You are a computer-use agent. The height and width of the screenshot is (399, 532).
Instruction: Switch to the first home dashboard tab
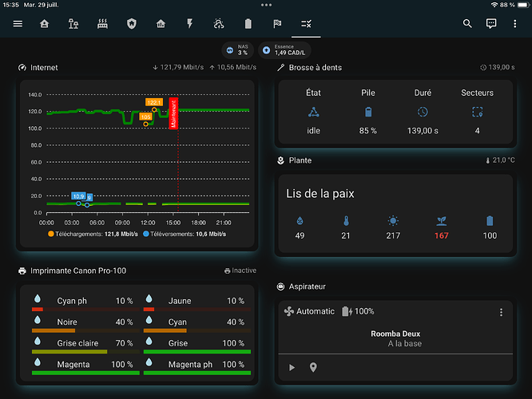(44, 24)
